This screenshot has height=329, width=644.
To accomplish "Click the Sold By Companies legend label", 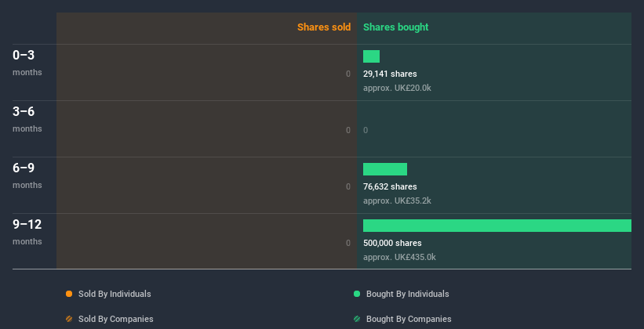I will (116, 319).
